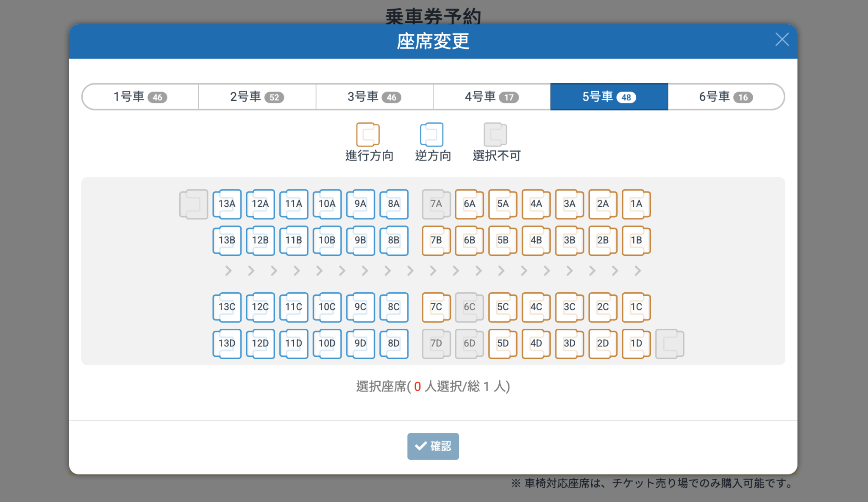Select seat 5C
The height and width of the screenshot is (502, 868).
[x=503, y=307]
